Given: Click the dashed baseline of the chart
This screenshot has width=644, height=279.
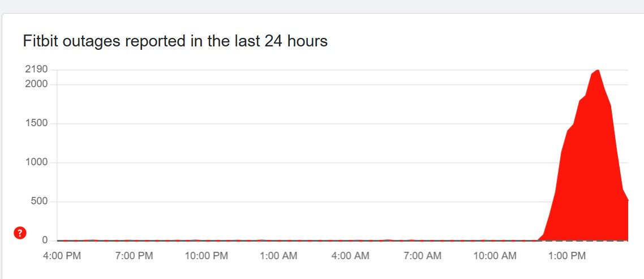Looking at the screenshot, I should pos(283,241).
